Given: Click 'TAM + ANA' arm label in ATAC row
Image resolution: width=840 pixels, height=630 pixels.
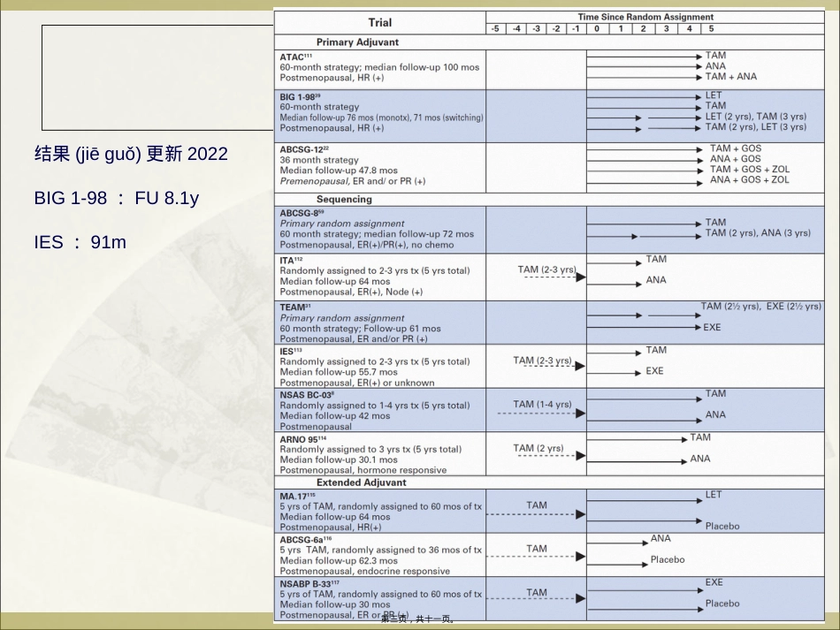Looking at the screenshot, I should tap(730, 77).
